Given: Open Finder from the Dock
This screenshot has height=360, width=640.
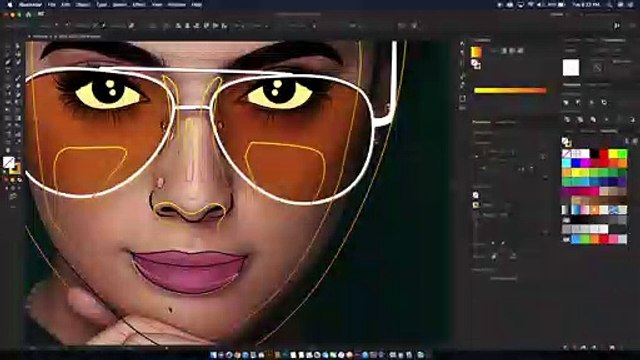Looking at the screenshot, I should (x=213, y=355).
